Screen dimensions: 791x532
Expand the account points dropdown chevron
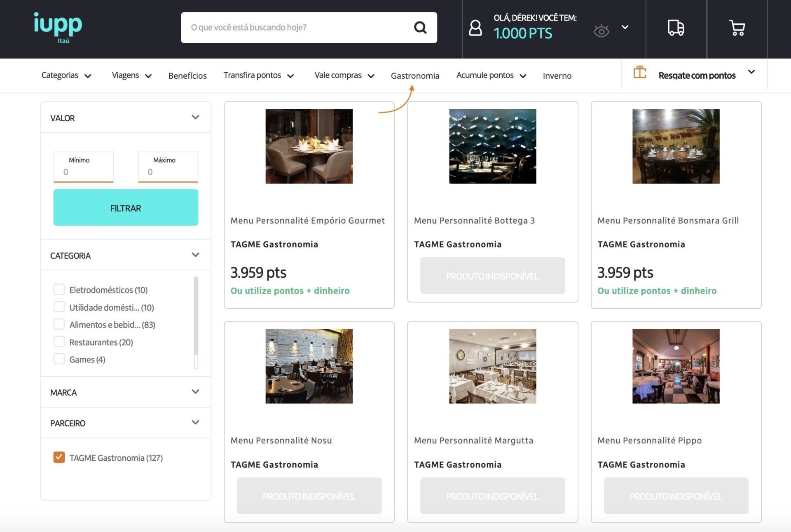tap(625, 27)
